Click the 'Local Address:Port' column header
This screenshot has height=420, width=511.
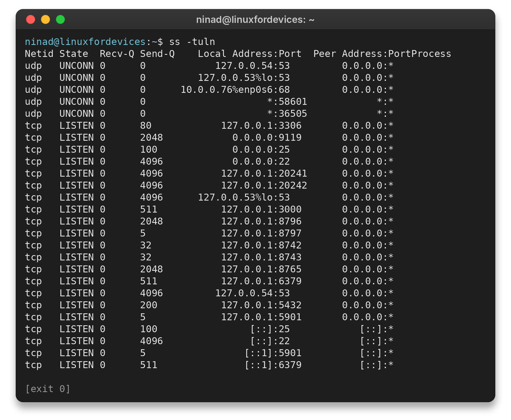pos(250,54)
